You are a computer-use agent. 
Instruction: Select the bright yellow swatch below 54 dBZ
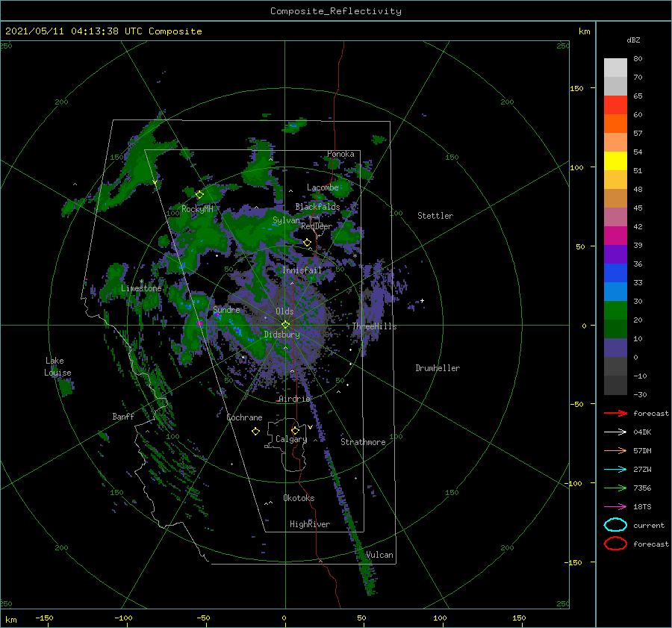[x=615, y=161]
